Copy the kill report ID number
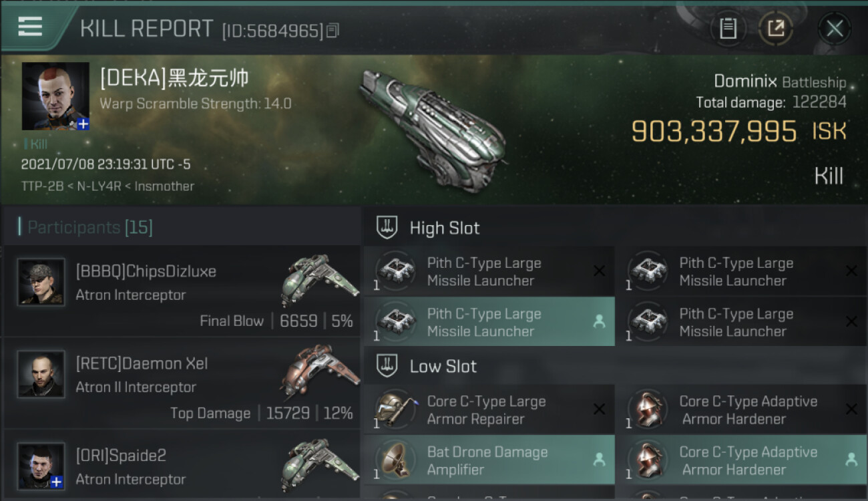This screenshot has width=868, height=501. pos(333,31)
